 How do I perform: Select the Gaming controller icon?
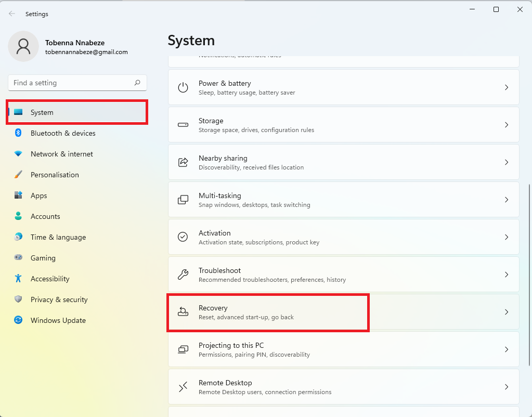[x=19, y=258]
